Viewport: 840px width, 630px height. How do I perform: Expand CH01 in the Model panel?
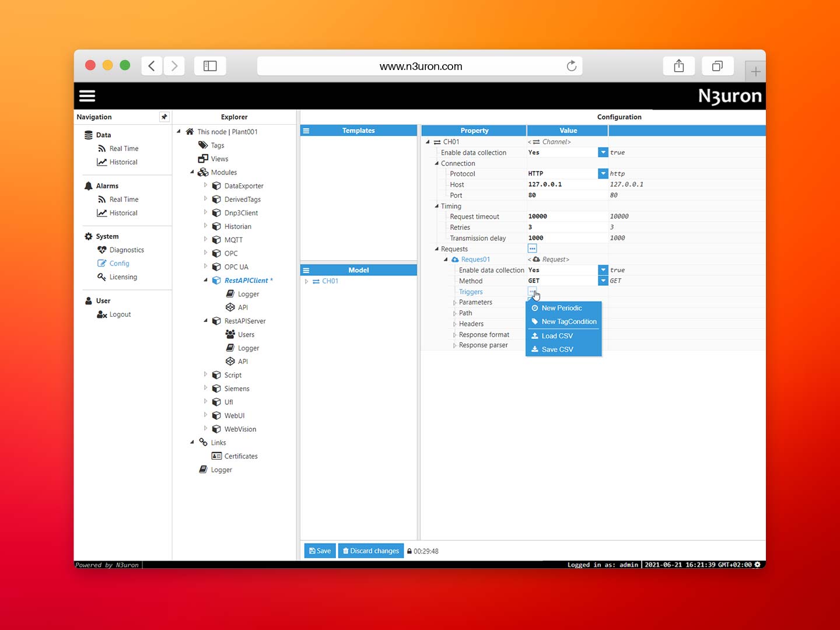pos(306,281)
